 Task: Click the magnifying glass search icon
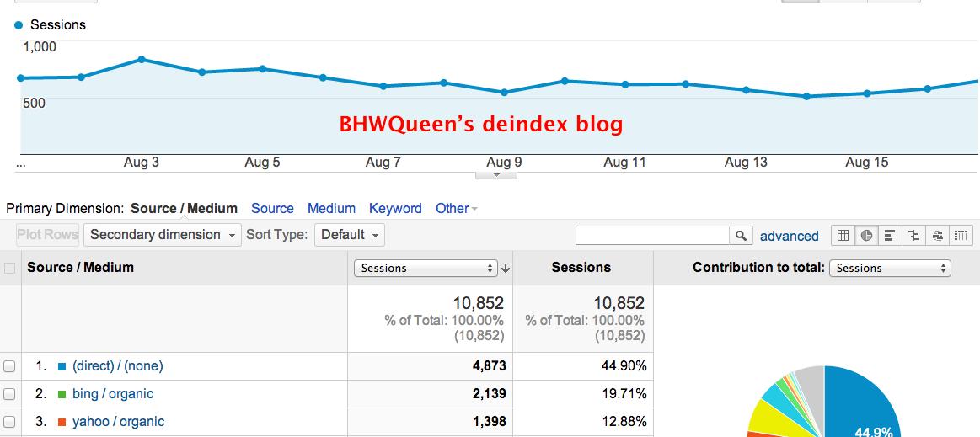point(741,236)
